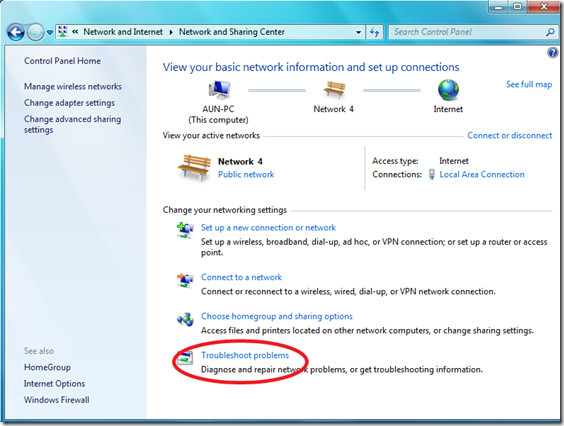The image size is (564, 426).
Task: Open See full map link
Action: tap(529, 84)
